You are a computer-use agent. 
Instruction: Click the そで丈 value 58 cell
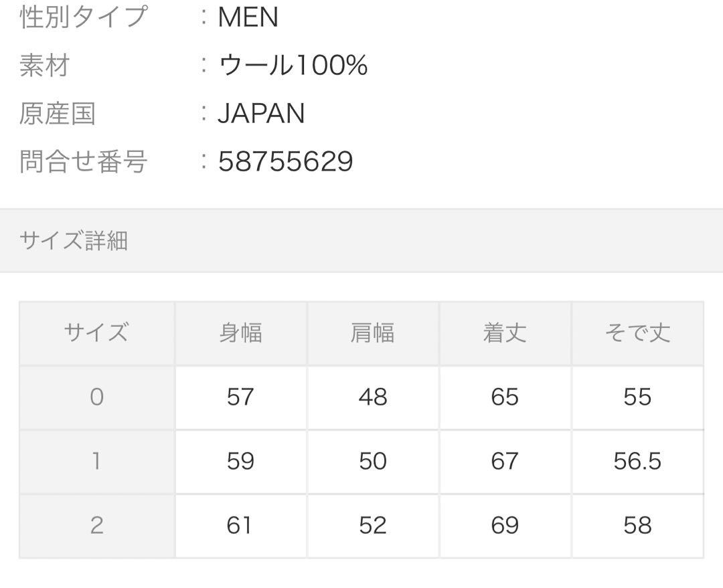pyautogui.click(x=638, y=525)
